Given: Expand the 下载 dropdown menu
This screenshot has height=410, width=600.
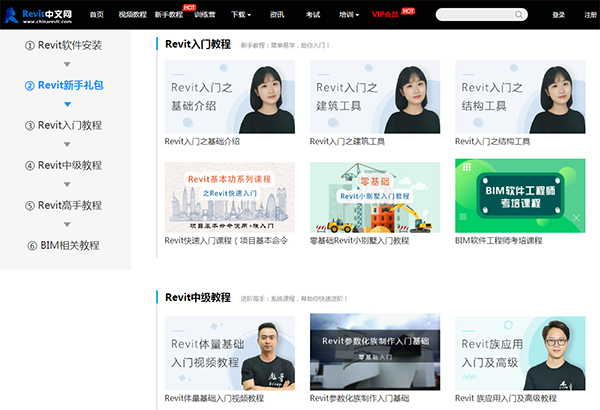Looking at the screenshot, I should coord(241,15).
